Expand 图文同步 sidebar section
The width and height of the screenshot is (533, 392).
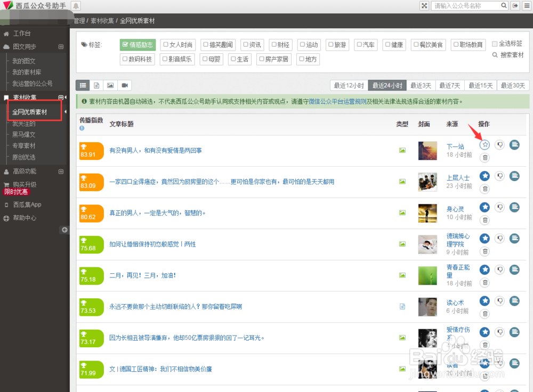(61, 46)
